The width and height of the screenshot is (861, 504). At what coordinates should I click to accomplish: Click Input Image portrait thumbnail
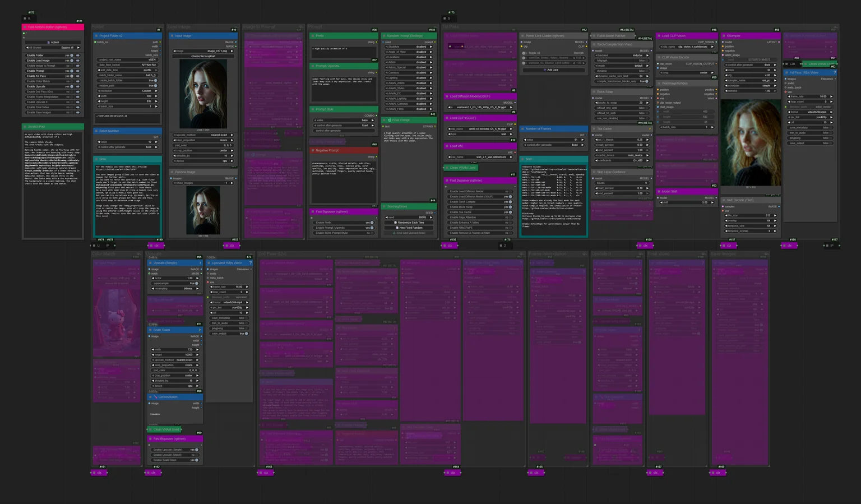pyautogui.click(x=203, y=94)
